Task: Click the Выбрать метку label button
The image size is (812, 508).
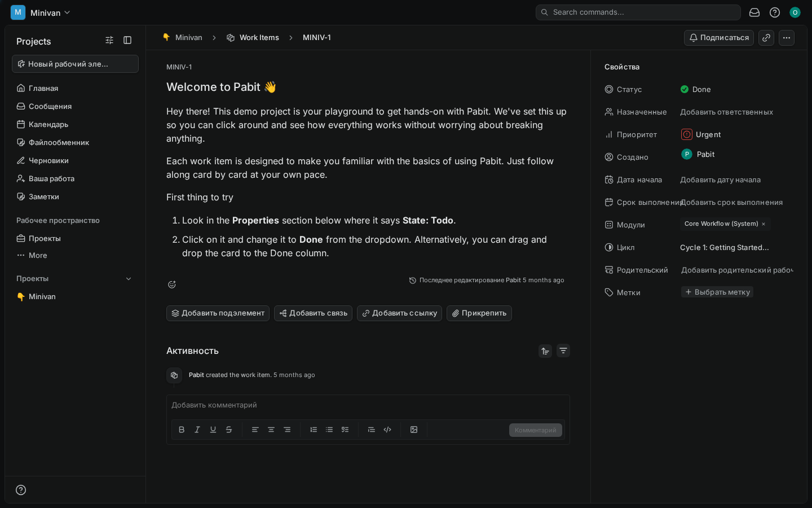Action: click(x=717, y=292)
